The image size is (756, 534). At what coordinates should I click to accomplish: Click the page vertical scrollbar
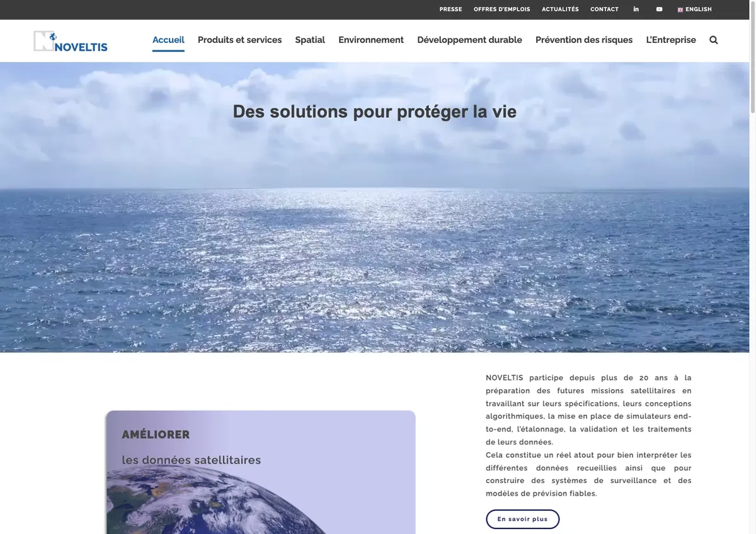pos(752,267)
